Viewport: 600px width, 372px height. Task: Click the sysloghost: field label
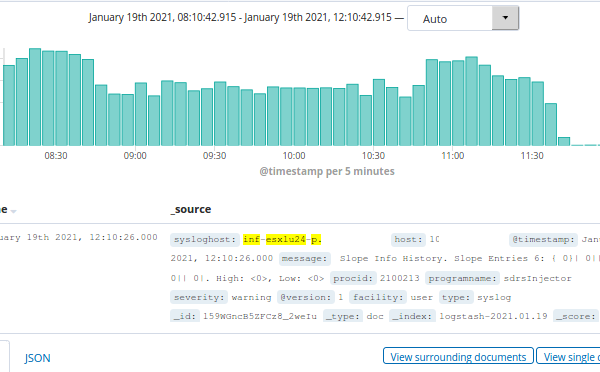(205, 240)
